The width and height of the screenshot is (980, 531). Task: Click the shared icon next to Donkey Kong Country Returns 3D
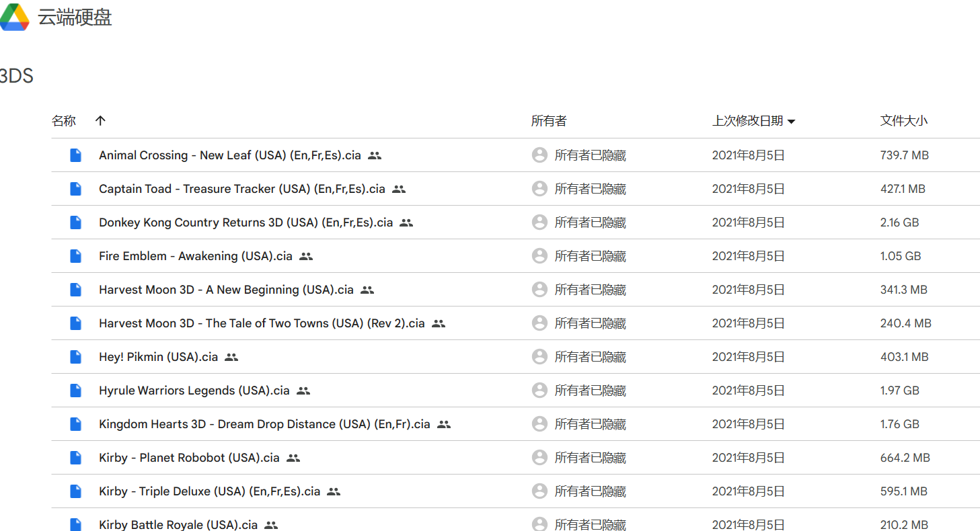(x=406, y=222)
